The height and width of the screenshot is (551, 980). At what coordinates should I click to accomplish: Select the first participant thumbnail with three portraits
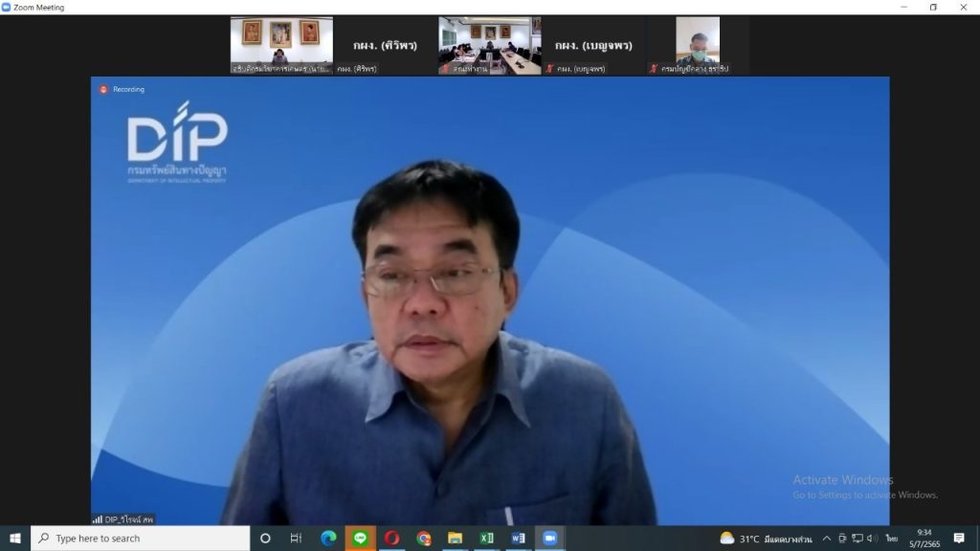click(281, 46)
